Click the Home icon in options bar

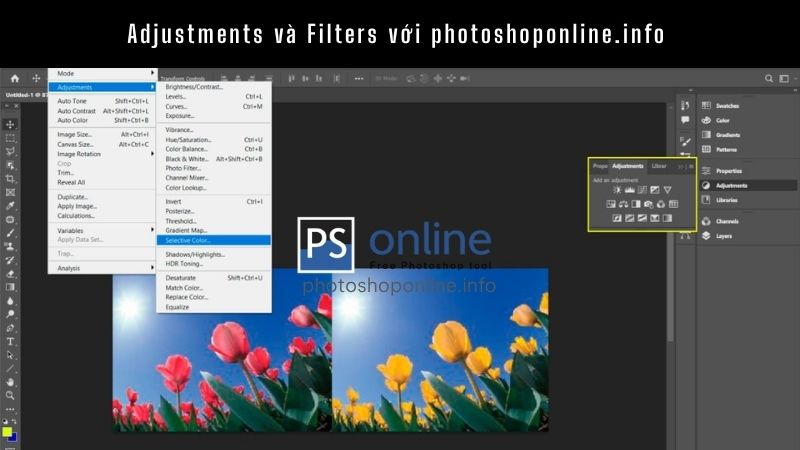click(x=15, y=79)
